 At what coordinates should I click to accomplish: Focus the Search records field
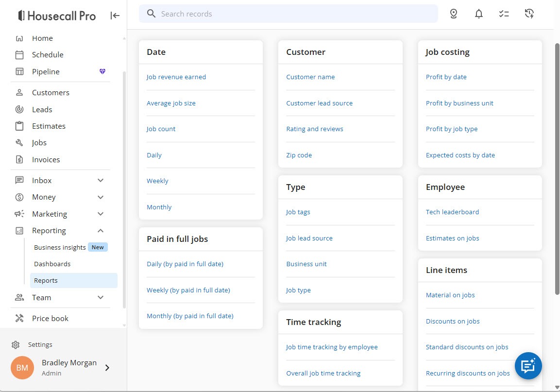tap(288, 14)
